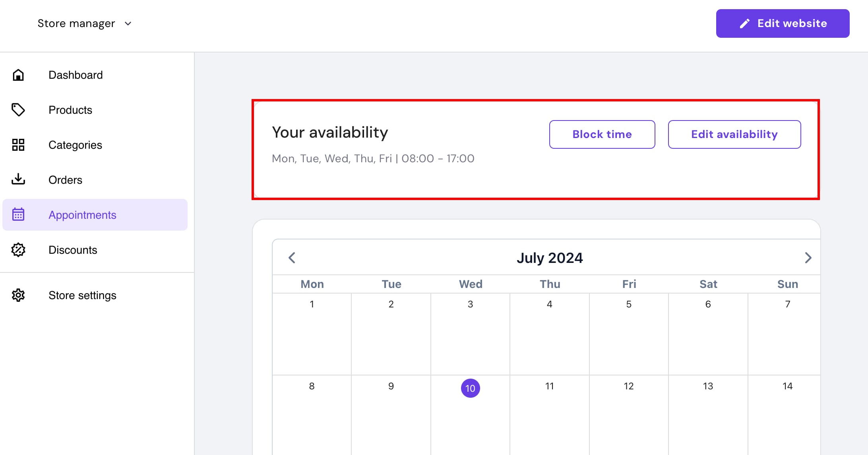This screenshot has height=455, width=868.
Task: Click the Categories grid icon
Action: [18, 145]
